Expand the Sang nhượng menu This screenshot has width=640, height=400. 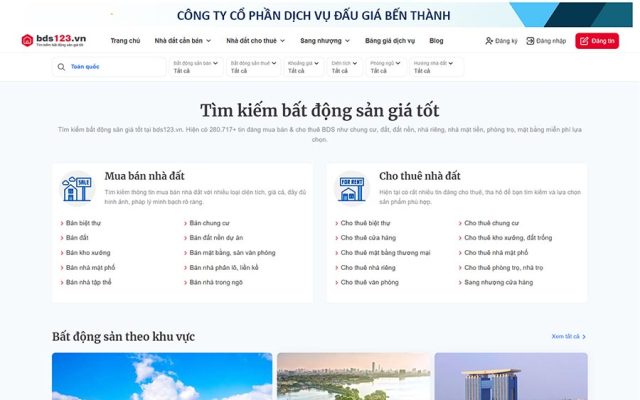325,41
